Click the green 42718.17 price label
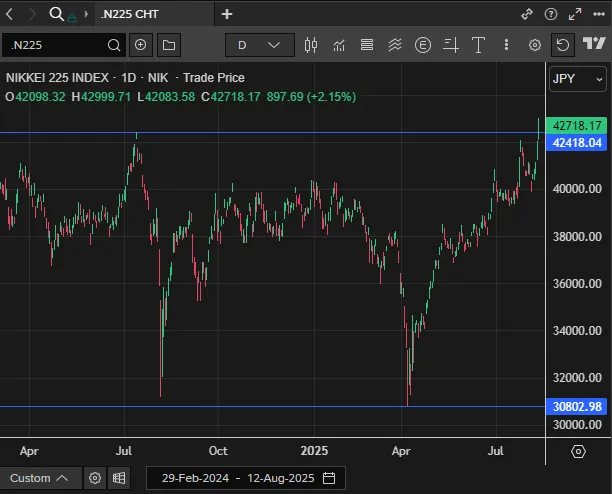The height and width of the screenshot is (494, 612). (576, 126)
